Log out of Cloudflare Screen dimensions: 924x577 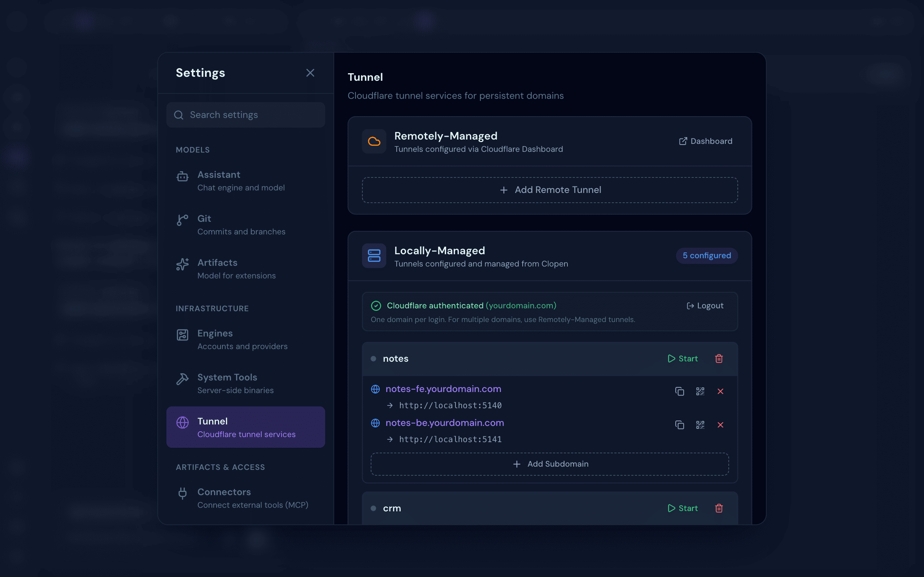(x=705, y=306)
